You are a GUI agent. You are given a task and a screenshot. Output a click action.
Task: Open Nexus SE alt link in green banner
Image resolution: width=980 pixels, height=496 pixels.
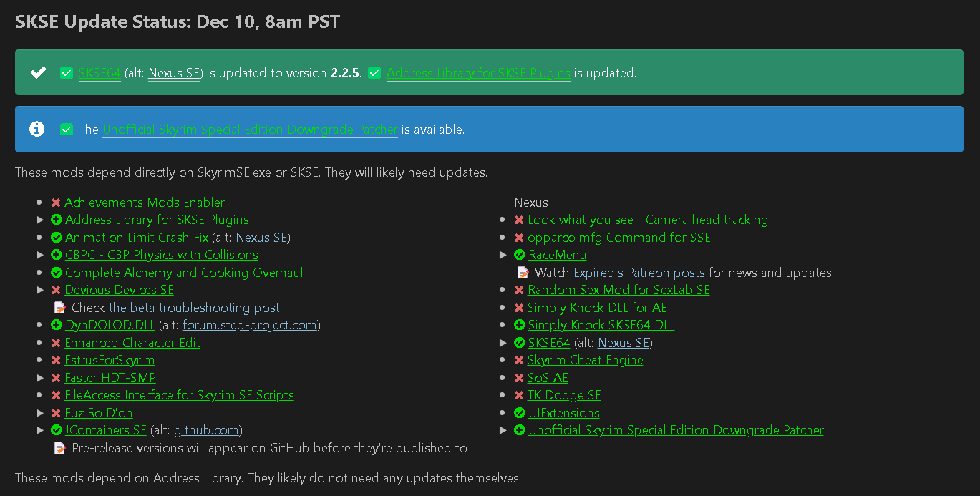[175, 73]
